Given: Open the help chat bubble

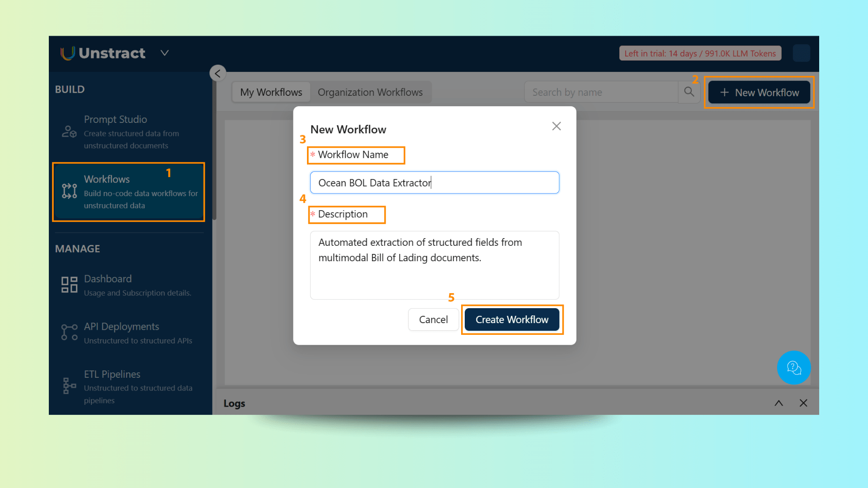Looking at the screenshot, I should pyautogui.click(x=793, y=368).
